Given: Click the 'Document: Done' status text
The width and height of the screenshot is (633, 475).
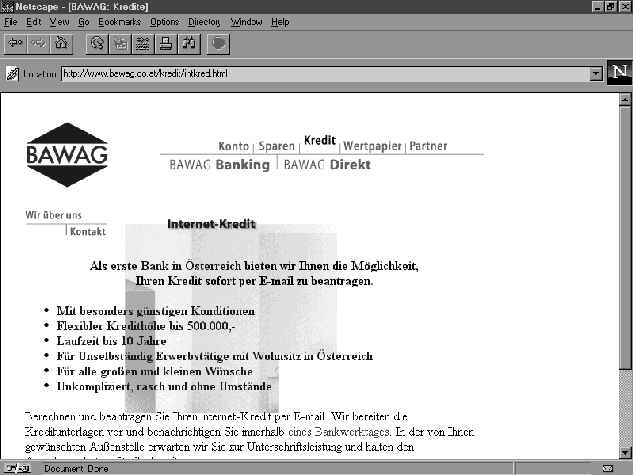Looking at the screenshot, I should pyautogui.click(x=76, y=469).
